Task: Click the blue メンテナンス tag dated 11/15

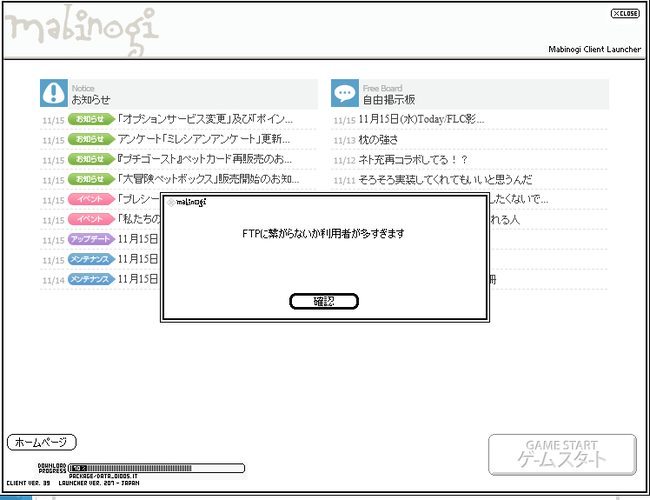Action: [x=91, y=259]
